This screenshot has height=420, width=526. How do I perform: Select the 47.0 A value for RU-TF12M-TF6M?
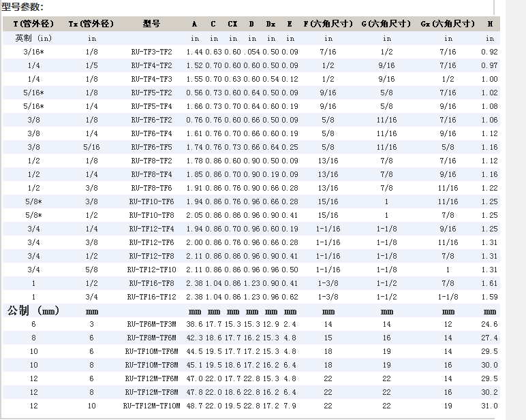coord(195,378)
